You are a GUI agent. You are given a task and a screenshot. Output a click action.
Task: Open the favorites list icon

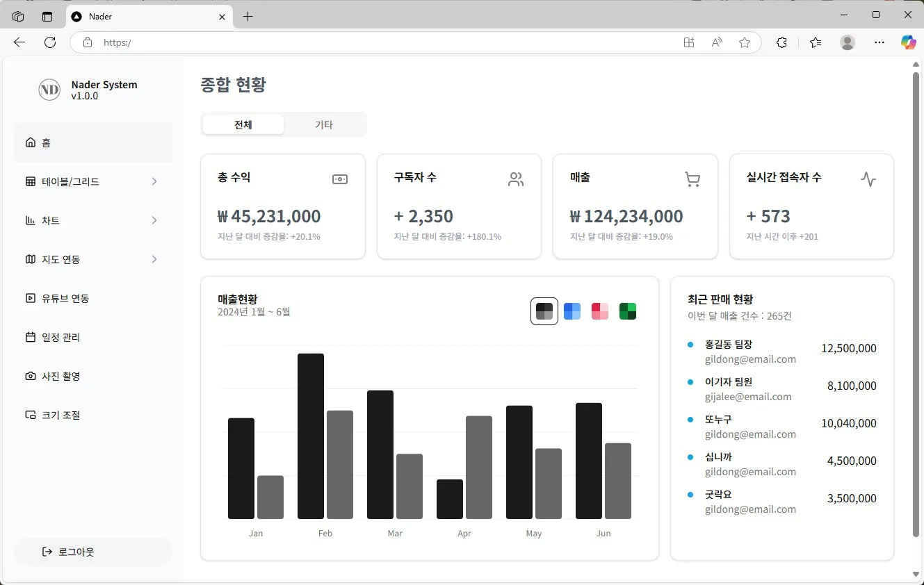(816, 42)
